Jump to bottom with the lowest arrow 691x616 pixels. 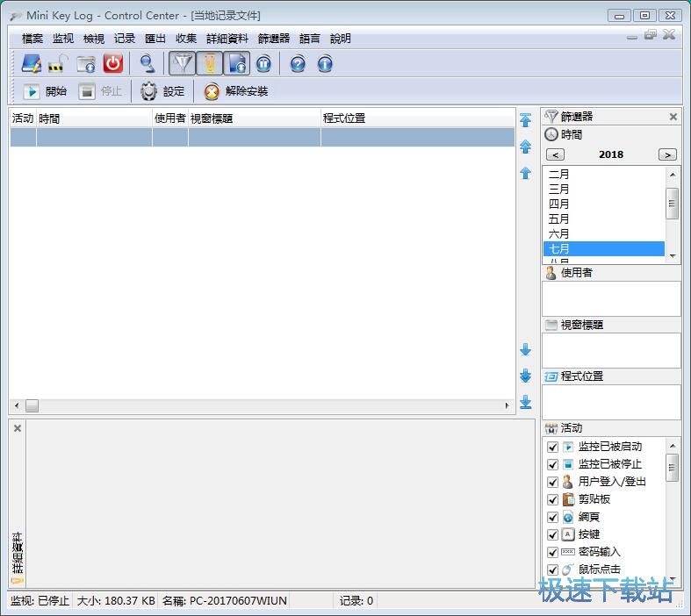(x=525, y=402)
